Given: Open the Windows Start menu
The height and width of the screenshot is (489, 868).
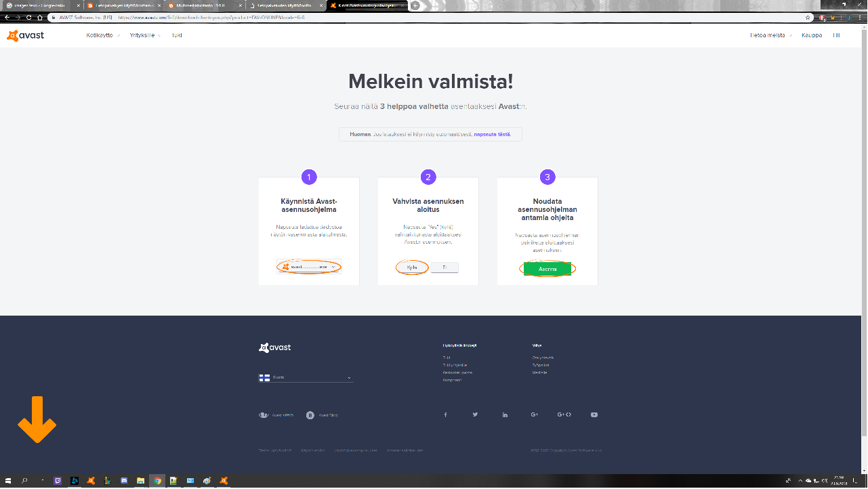Looking at the screenshot, I should click(8, 481).
